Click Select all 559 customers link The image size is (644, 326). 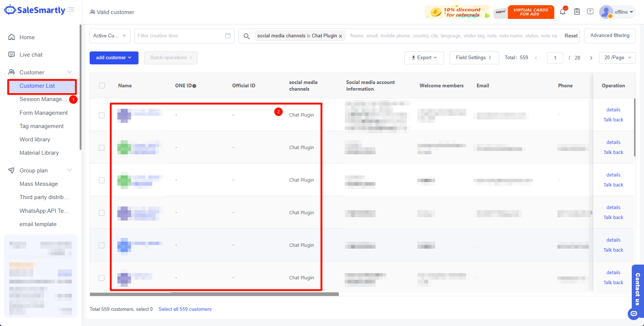coord(185,309)
